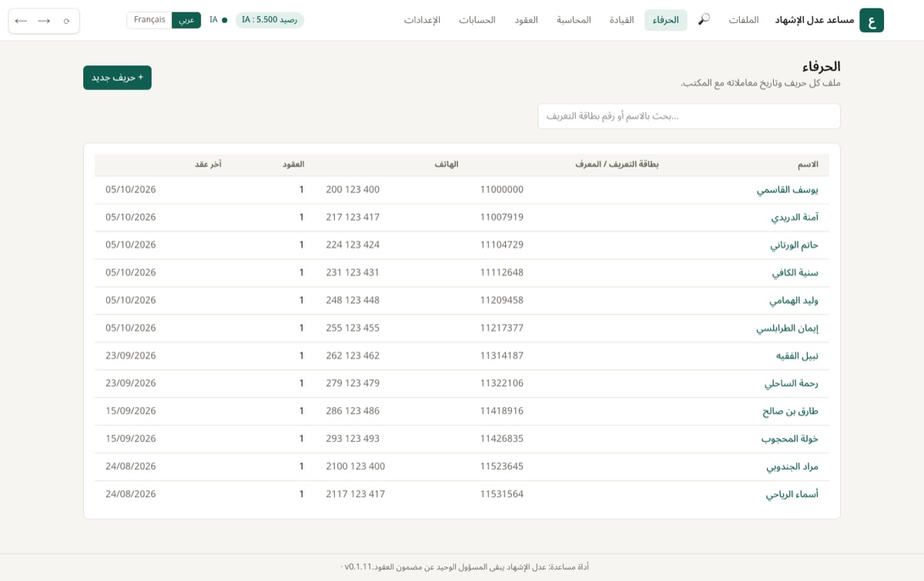Click the آخر عقد column header
924x581 pixels.
coord(208,165)
